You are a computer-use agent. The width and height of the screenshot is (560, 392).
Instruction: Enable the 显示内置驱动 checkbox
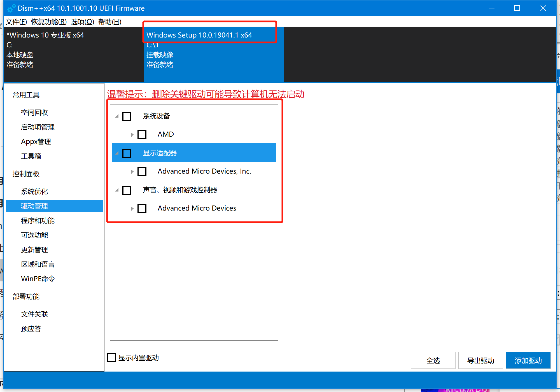pos(112,358)
